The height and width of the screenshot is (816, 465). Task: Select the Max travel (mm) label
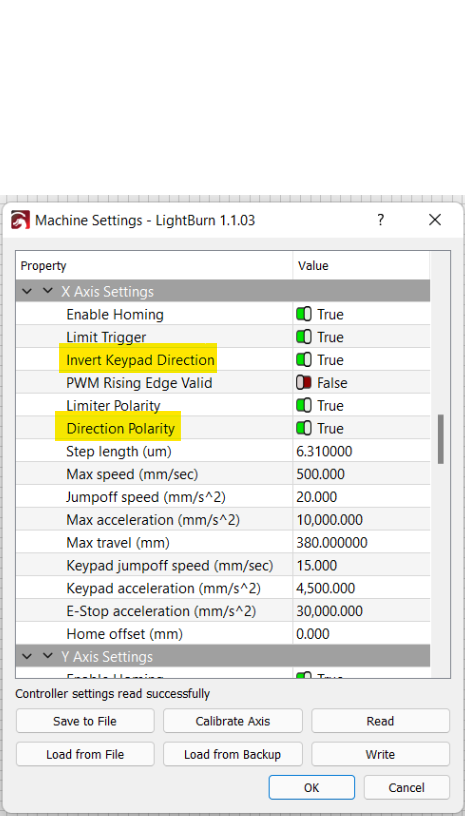pos(118,543)
